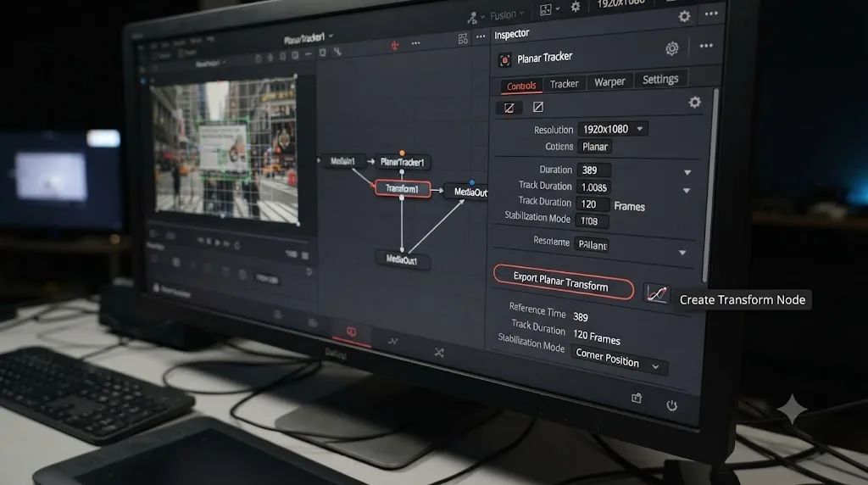The image size is (868, 485).
Task: Select the MediaOut1 node at the bottom
Action: 402,259
